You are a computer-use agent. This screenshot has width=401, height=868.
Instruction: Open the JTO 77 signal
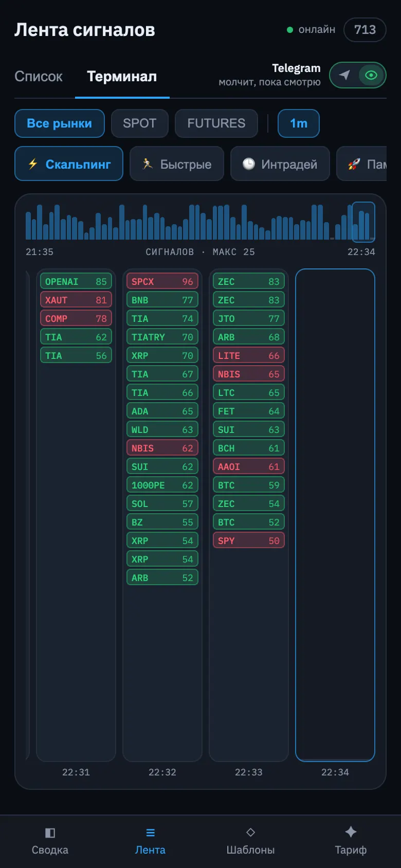pos(249,318)
